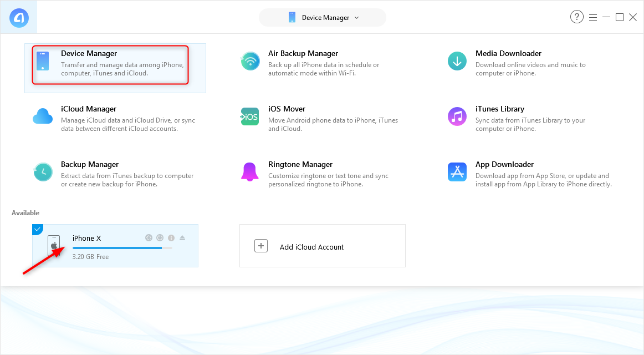Click the iPhone X restart icon
Viewport: 644px width, 355px height.
(x=149, y=238)
